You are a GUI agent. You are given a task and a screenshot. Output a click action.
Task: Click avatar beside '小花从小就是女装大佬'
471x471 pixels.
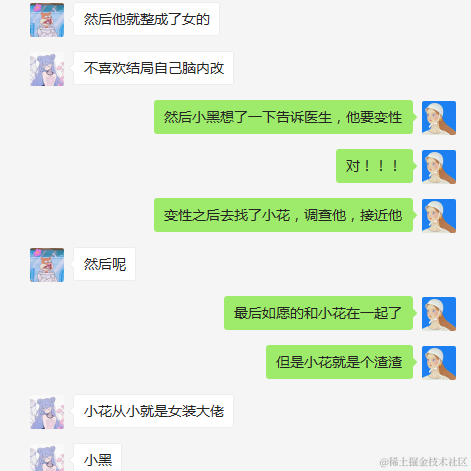pyautogui.click(x=47, y=412)
